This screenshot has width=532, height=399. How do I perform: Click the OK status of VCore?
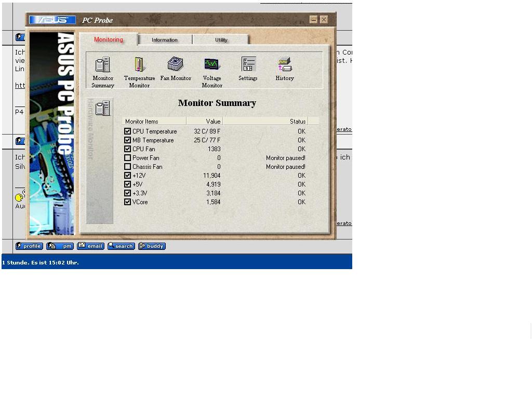pos(302,202)
